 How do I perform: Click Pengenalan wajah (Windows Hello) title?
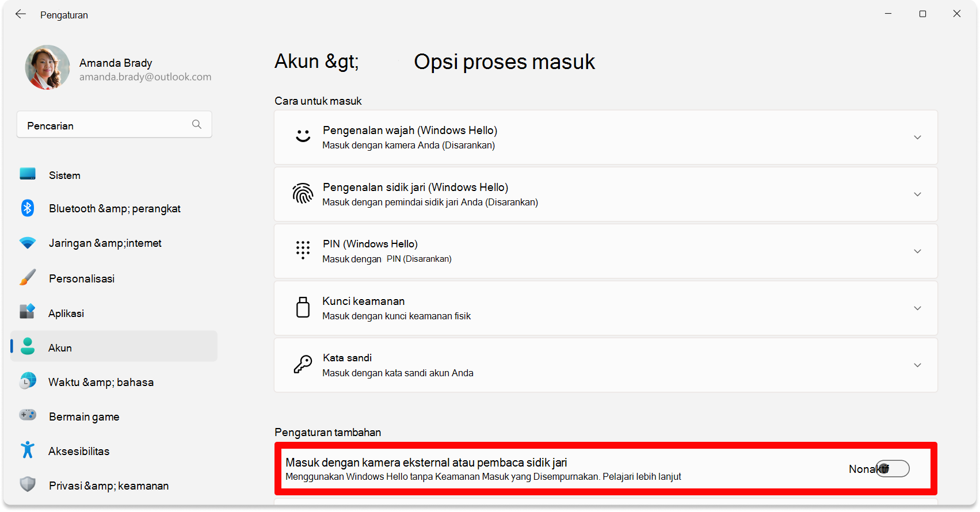tap(410, 130)
